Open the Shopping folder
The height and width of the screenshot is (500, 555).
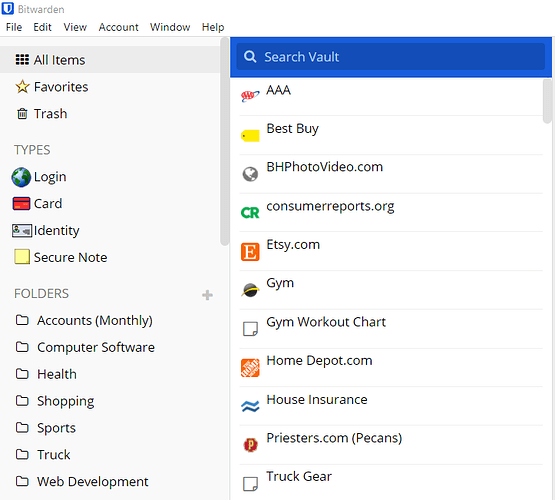(x=66, y=401)
